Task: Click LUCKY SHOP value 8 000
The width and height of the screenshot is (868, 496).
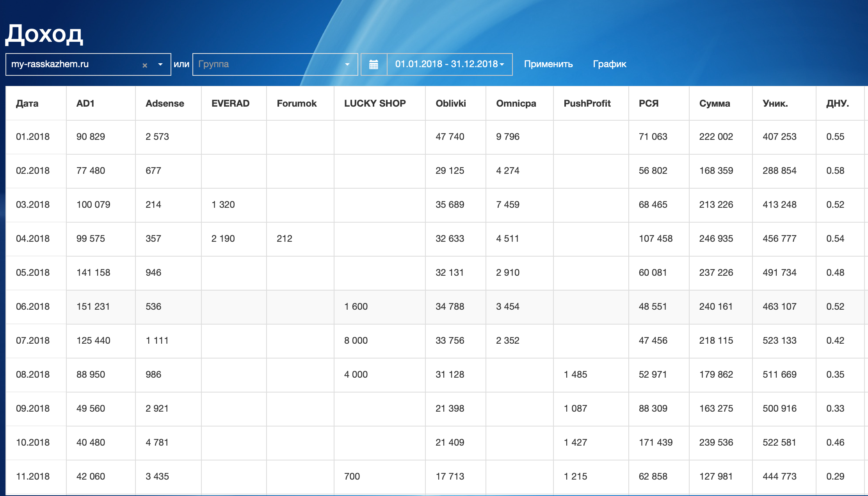Action: 356,341
